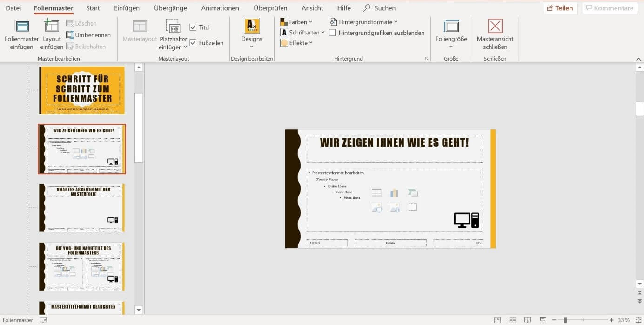Insert SmartArt icon in content placeholder
The image size is (644, 325).
[413, 193]
